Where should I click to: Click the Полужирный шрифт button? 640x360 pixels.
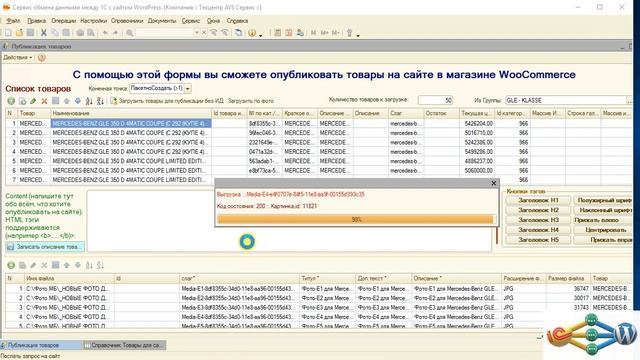pos(603,200)
